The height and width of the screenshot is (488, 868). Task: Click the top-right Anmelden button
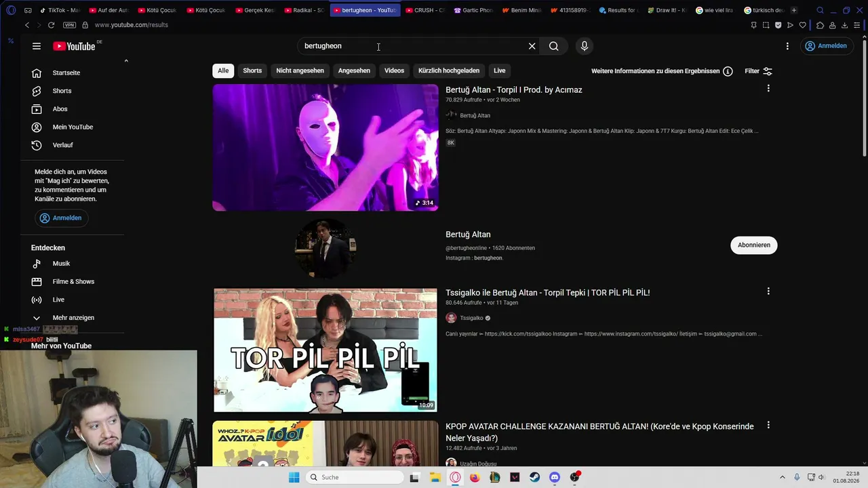(825, 46)
